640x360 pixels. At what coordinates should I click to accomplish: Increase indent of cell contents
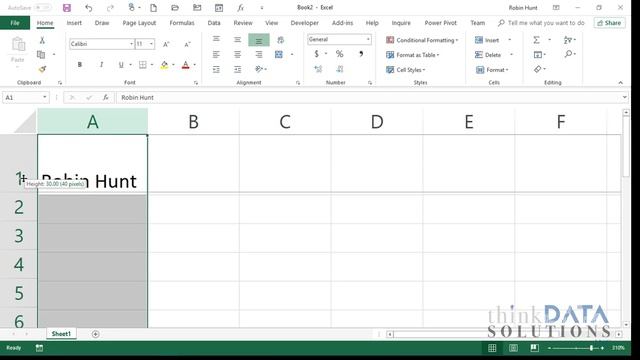[238, 69]
